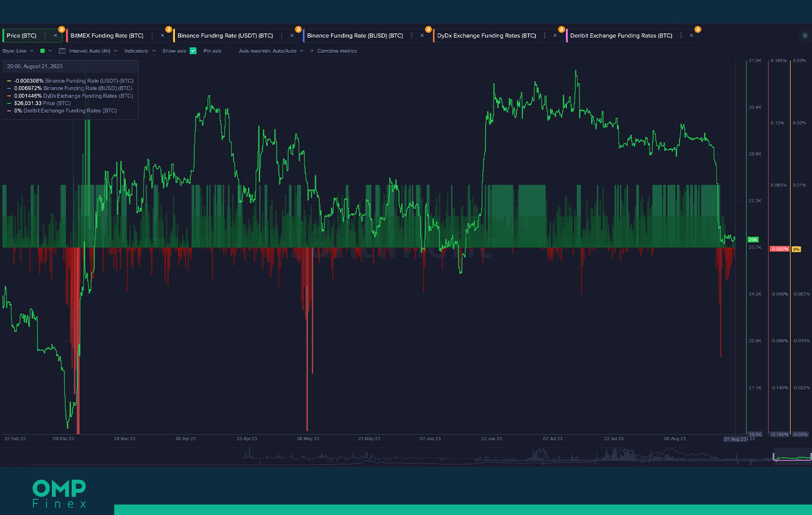Viewport: 812px width, 515px height.
Task: Open Axis max/min: Auto/Auto dropdown
Action: (x=271, y=51)
